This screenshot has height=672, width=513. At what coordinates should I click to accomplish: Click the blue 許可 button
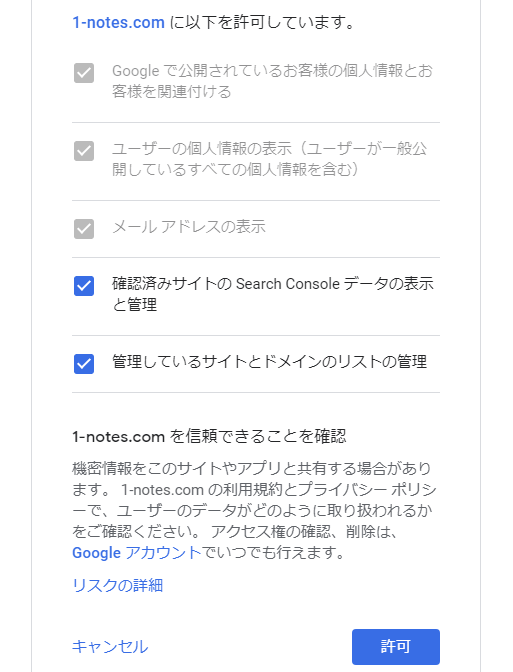coord(396,647)
